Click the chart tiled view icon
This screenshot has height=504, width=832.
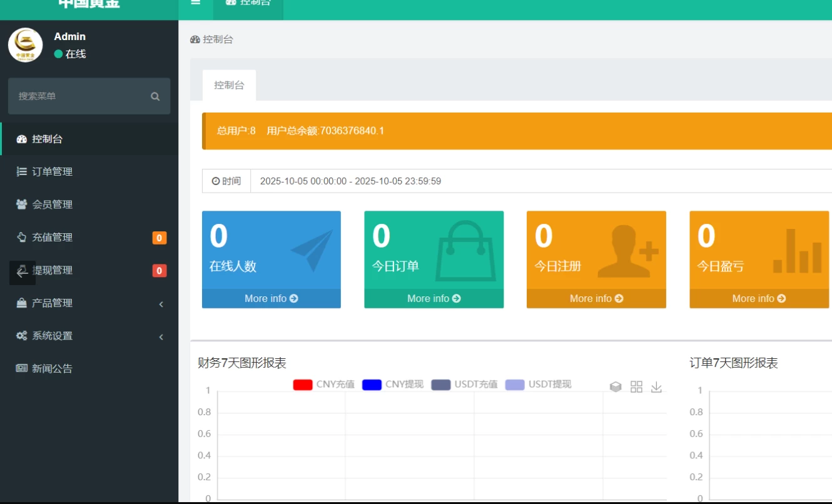click(636, 387)
